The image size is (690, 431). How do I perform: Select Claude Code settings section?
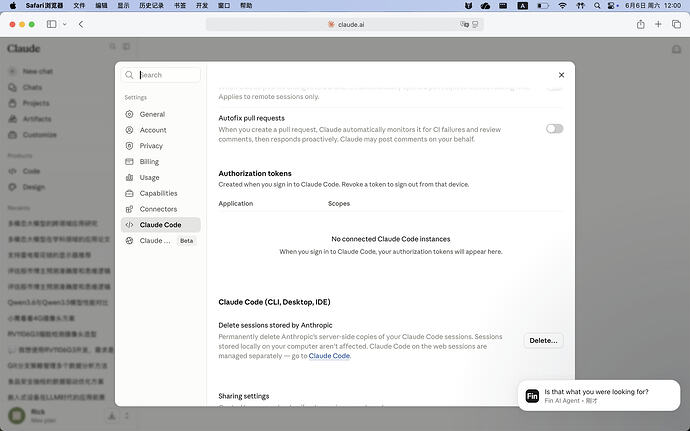pyautogui.click(x=161, y=225)
